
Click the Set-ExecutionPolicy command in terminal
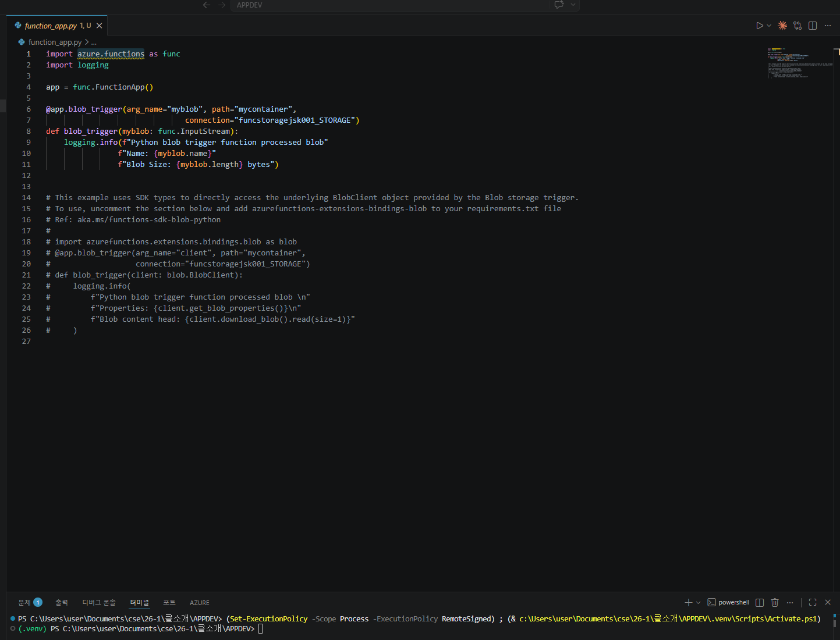pos(269,618)
